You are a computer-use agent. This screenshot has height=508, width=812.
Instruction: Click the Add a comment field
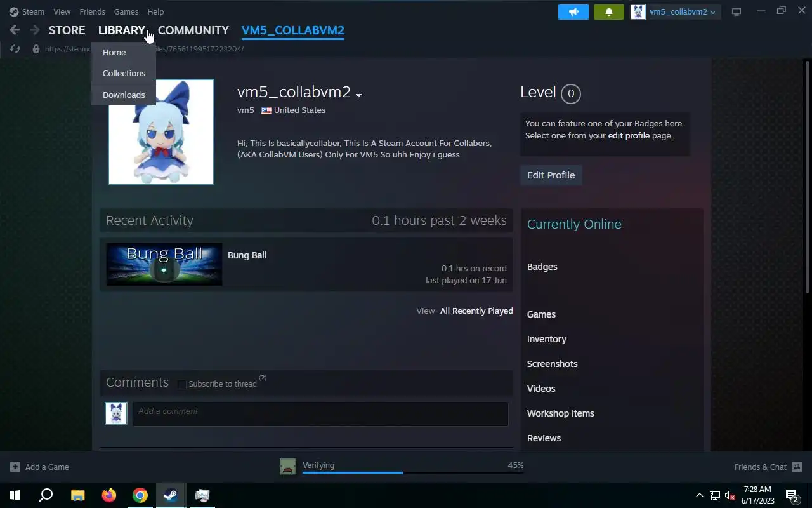[x=320, y=413]
